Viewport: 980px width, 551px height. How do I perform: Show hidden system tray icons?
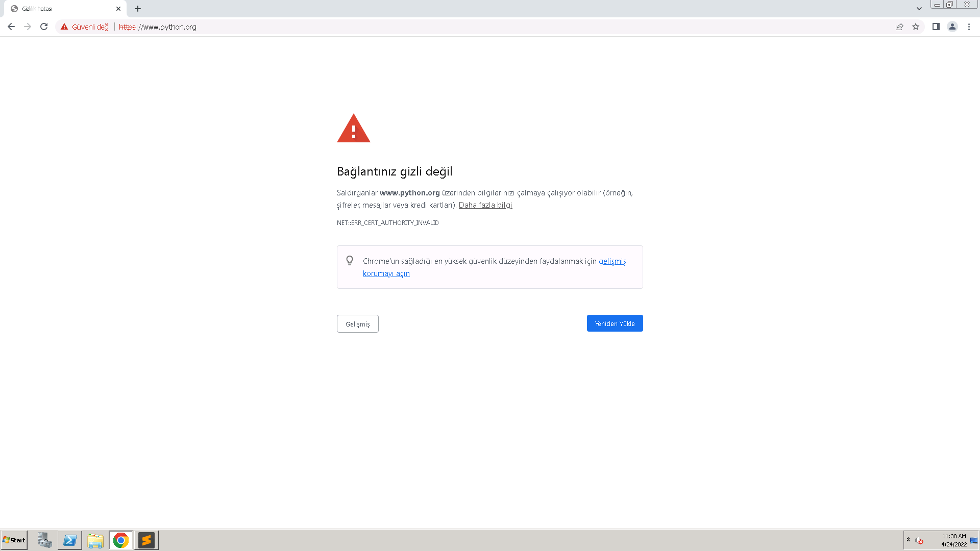click(908, 540)
